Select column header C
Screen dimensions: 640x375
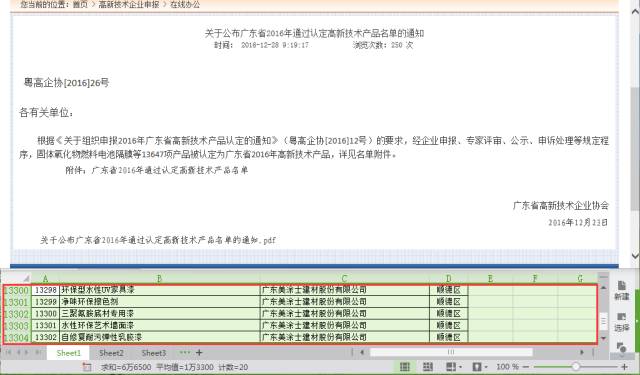point(344,278)
